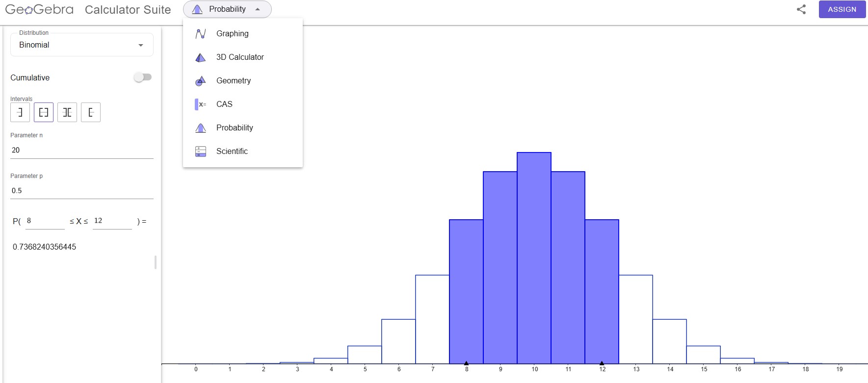Click the upper bound marker at 12
This screenshot has height=383, width=868.
[602, 363]
